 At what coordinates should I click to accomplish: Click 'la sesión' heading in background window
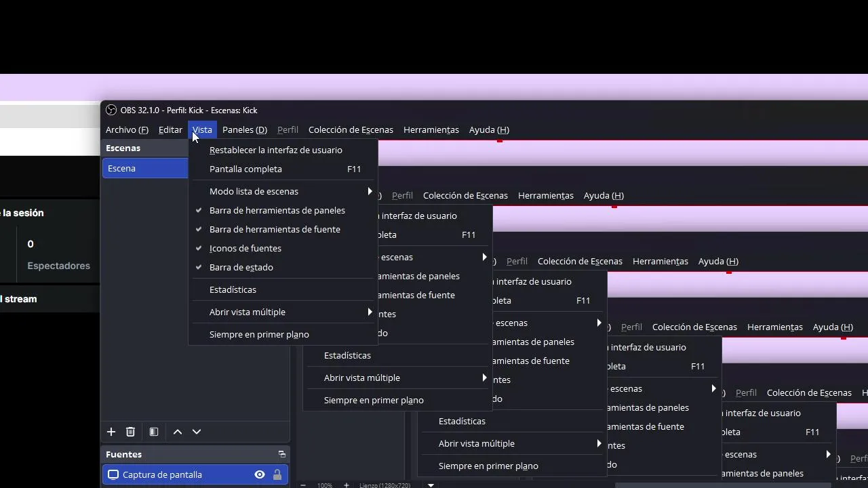click(x=22, y=213)
